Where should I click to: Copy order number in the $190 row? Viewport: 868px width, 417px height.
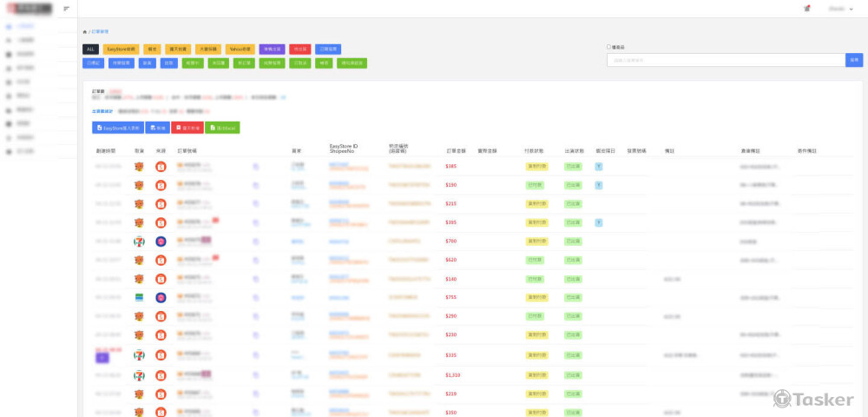click(x=256, y=185)
